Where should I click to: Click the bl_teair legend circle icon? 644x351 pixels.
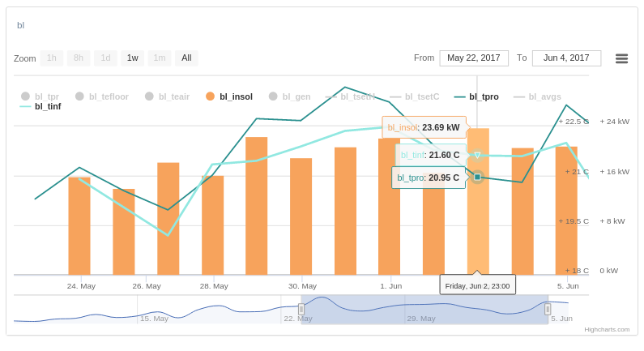point(149,96)
